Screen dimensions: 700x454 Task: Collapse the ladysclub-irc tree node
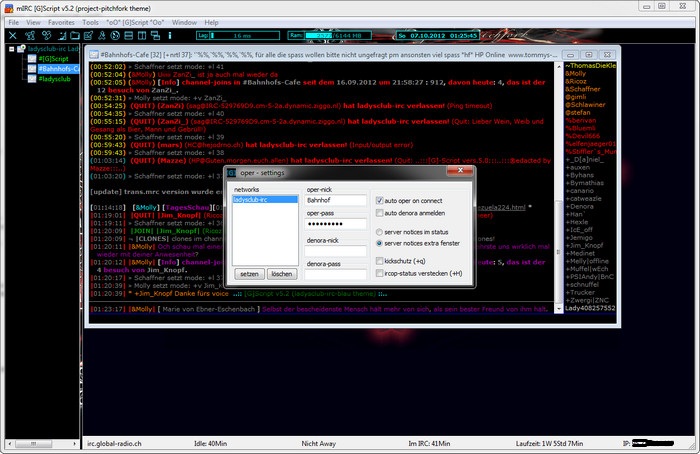(12, 49)
